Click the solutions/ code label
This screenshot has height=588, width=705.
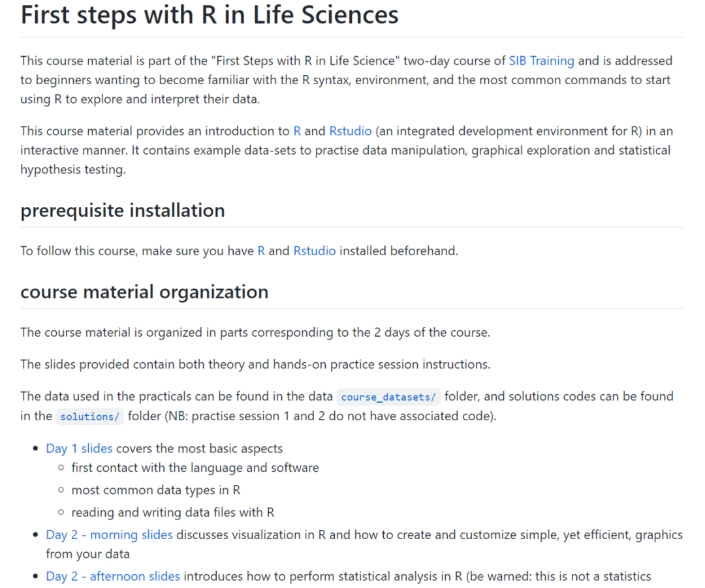[89, 417]
